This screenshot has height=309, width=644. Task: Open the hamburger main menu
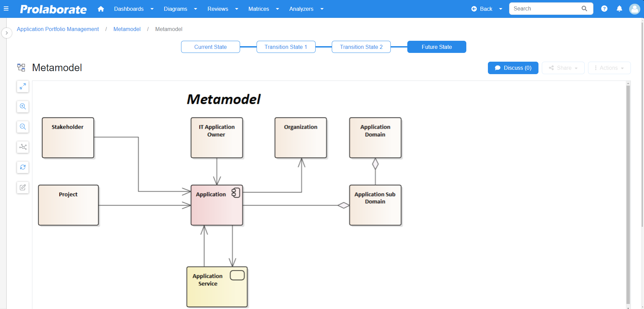click(x=6, y=9)
